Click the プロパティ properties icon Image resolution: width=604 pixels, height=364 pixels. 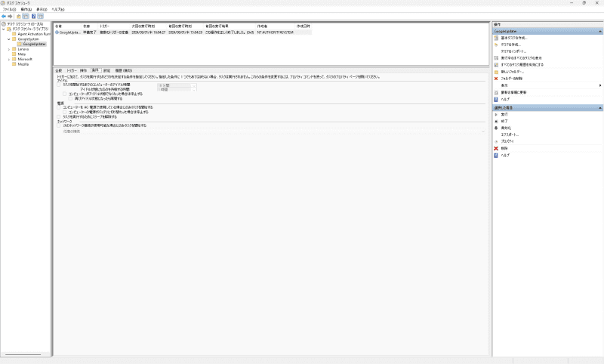click(x=496, y=141)
